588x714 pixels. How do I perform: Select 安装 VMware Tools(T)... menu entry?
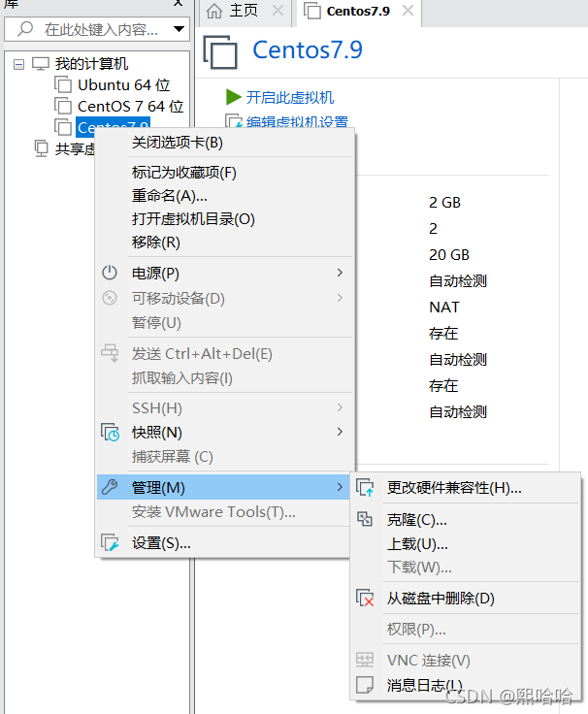click(213, 512)
